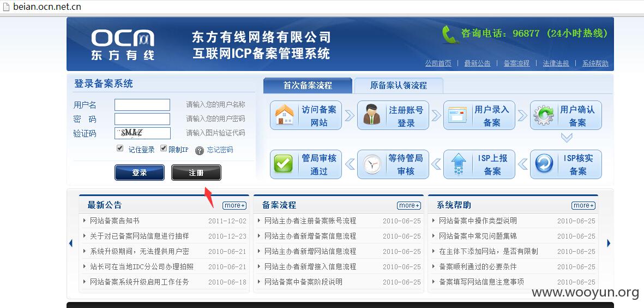The height and width of the screenshot is (308, 644).
Task: Click the 验证码 captcha field showing SMAZ
Action: [x=142, y=133]
